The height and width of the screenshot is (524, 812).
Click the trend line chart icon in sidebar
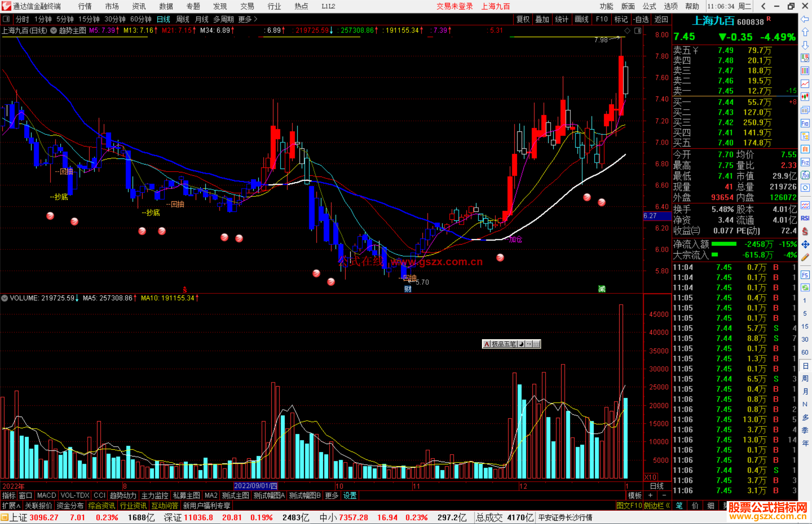(805, 84)
